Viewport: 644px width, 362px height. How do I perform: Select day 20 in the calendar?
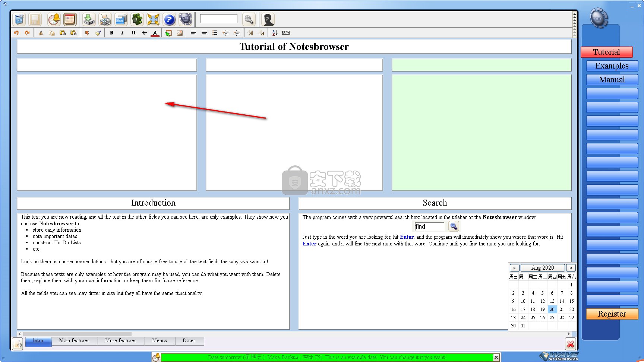click(x=552, y=309)
